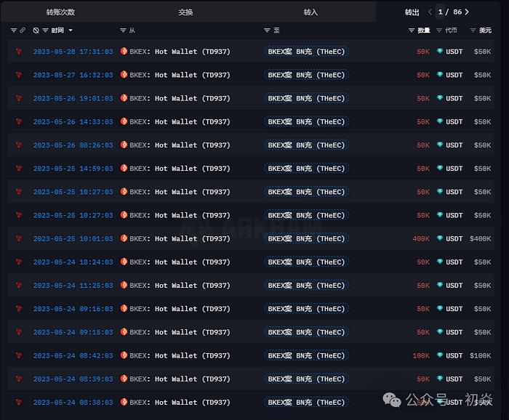Switch to the 转入 tab

coord(310,12)
